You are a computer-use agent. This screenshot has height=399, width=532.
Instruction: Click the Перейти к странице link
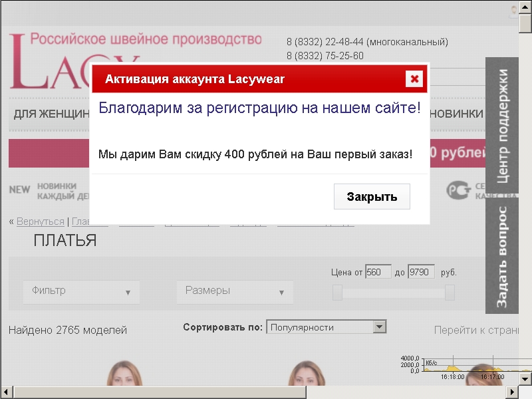476,330
